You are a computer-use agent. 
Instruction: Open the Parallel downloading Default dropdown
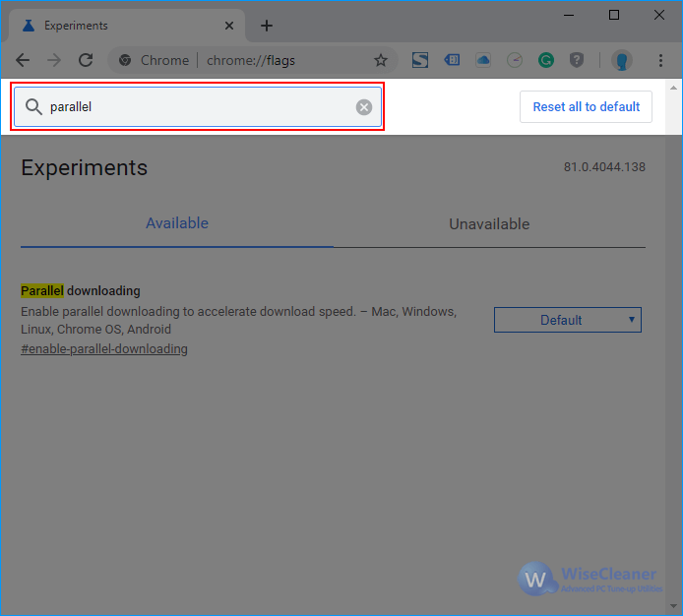[x=568, y=320]
